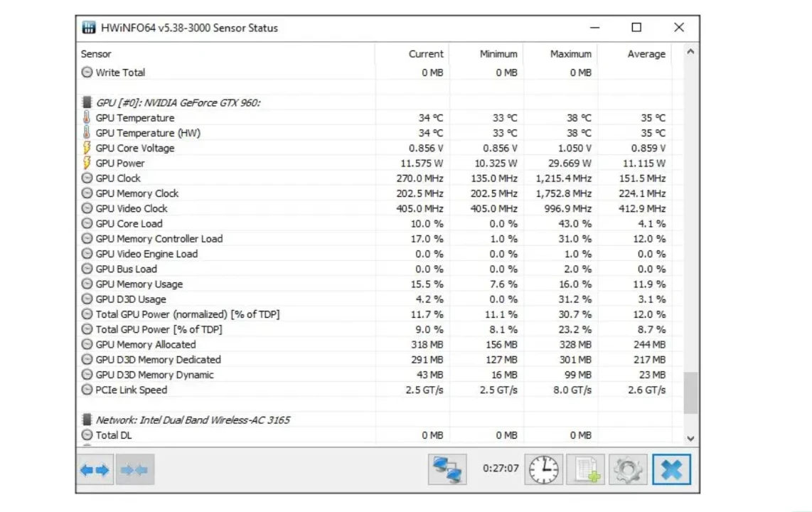The image size is (812, 512).
Task: Click the 1.050 V maximum core voltage value
Action: (575, 148)
